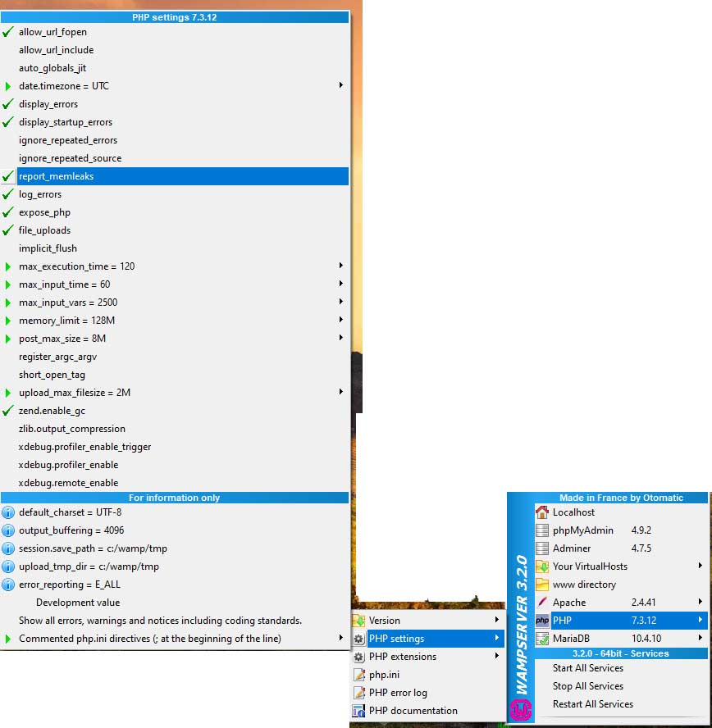Screen dimensions: 712x728
Task: Enable short_open_tag setting
Action: click(175, 375)
